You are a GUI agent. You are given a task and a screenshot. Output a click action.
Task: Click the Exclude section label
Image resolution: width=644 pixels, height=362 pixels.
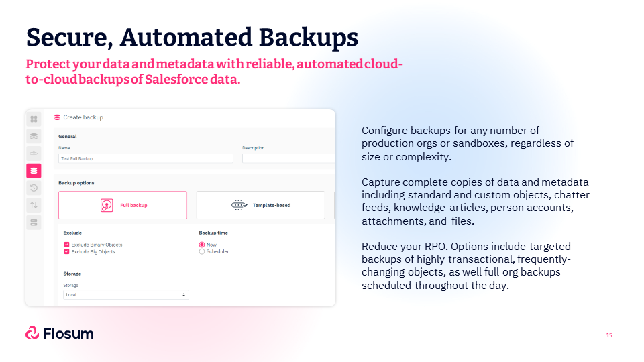pyautogui.click(x=72, y=233)
